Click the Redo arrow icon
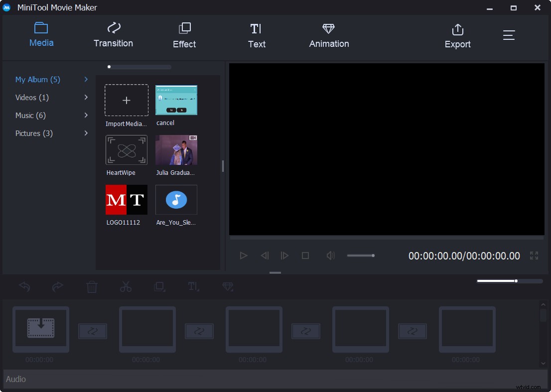This screenshot has width=551, height=392. pyautogui.click(x=57, y=287)
